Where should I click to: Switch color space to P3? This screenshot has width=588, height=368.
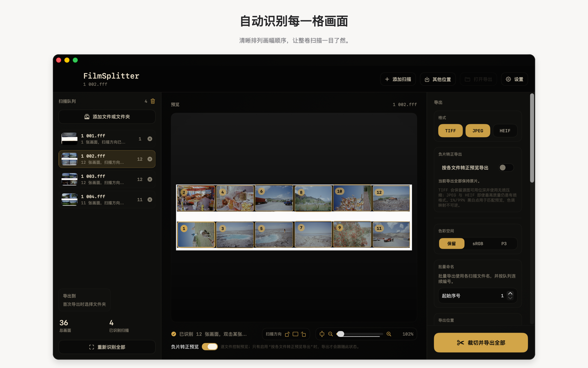[504, 244]
